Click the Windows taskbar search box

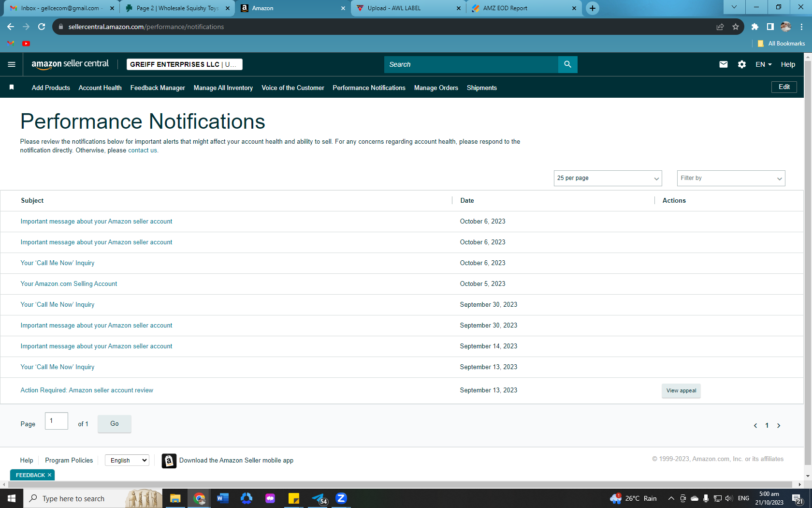click(x=93, y=498)
